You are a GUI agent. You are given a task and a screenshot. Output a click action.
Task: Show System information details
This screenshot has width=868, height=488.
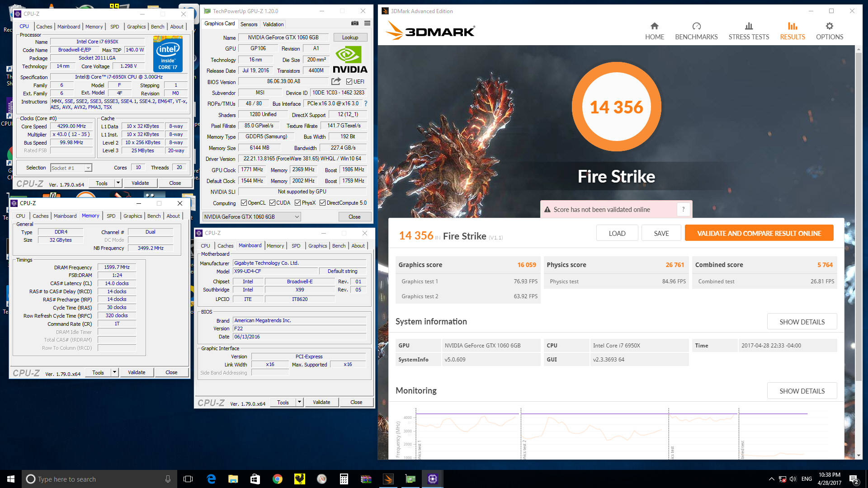[x=802, y=322]
